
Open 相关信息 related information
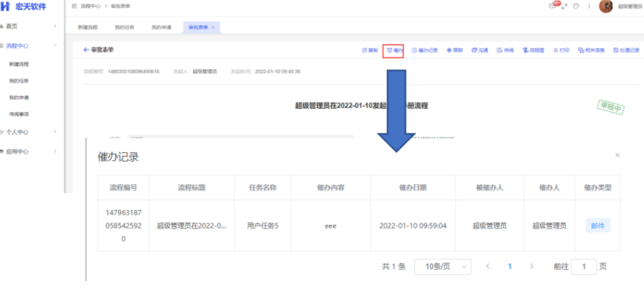tap(591, 51)
